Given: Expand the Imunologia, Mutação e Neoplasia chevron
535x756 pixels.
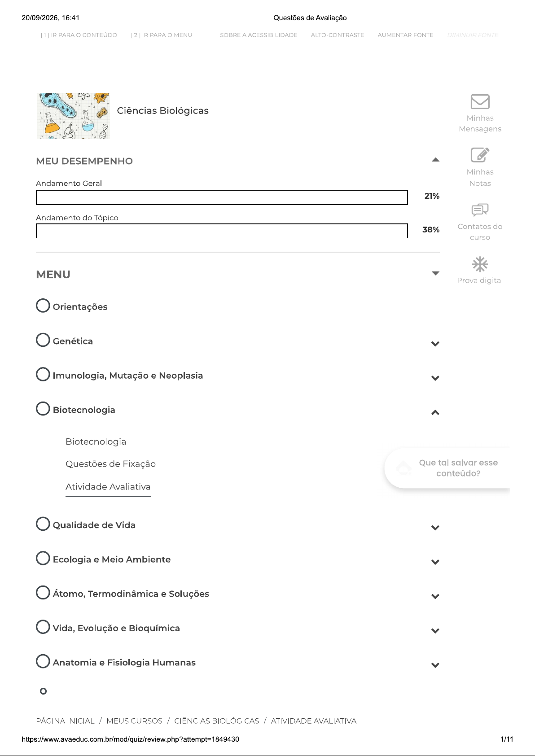Looking at the screenshot, I should 435,378.
